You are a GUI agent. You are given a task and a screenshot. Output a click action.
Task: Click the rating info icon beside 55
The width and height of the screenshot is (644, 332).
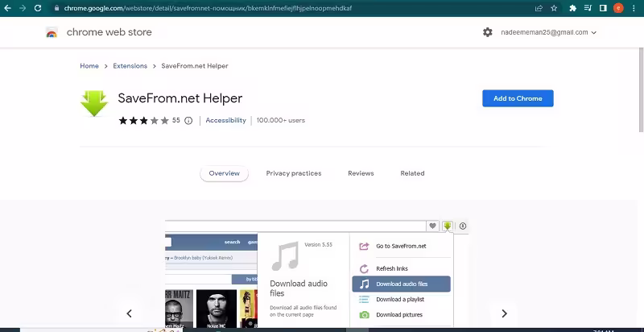point(188,121)
